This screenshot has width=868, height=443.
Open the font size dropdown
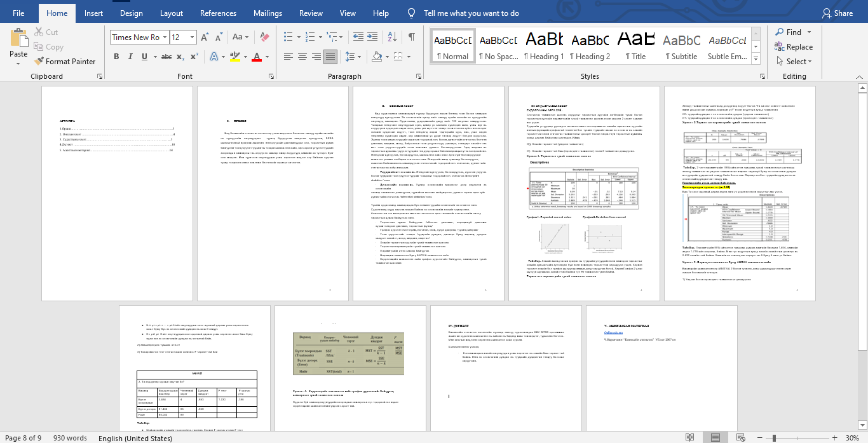coord(193,37)
